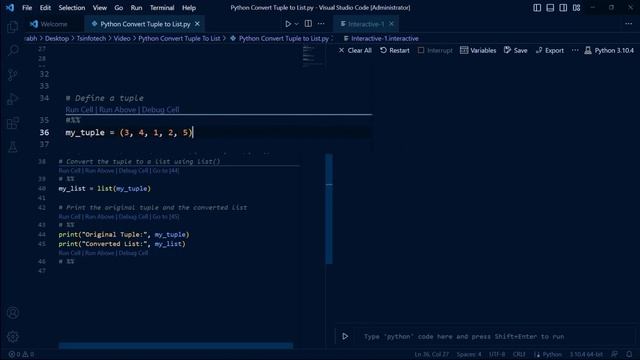The width and height of the screenshot is (640, 360).
Task: Change end of line sequence CRLF
Action: coord(519,354)
